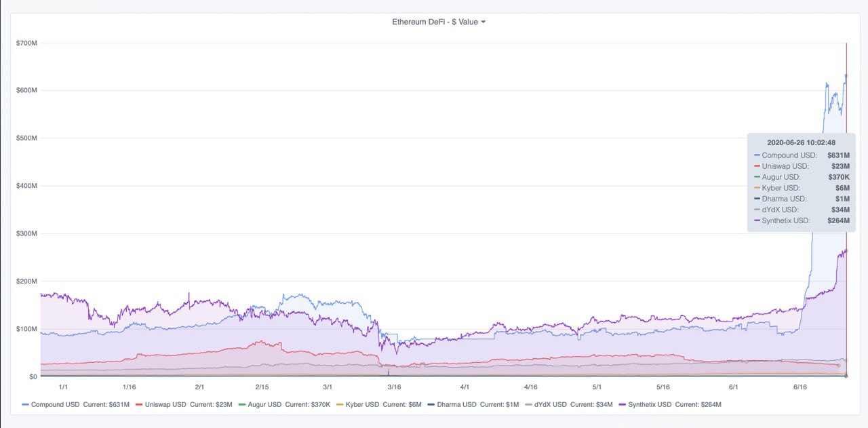The width and height of the screenshot is (868, 428).
Task: Click the 5/16 date label on the x-axis
Action: tap(663, 387)
